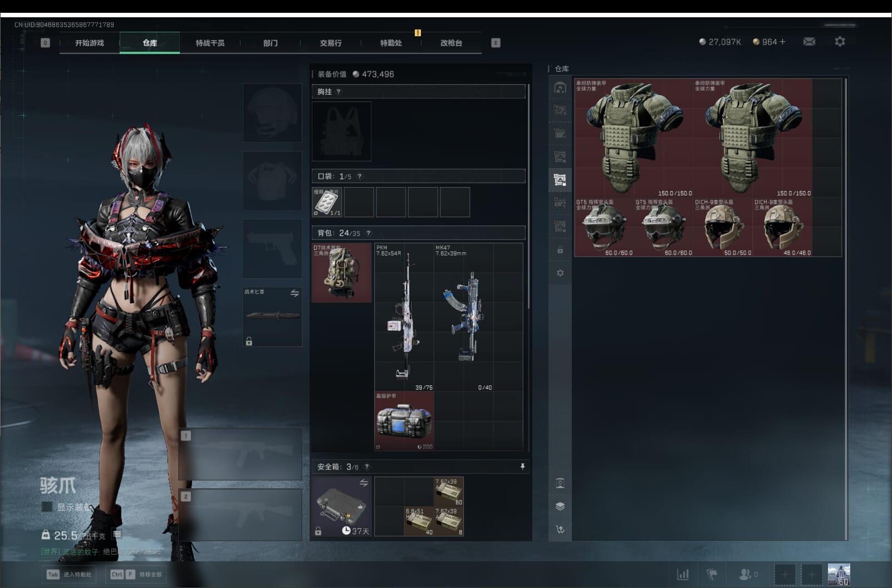
Task: Select the 7.62x39 ammo stack of 8
Action: click(449, 522)
